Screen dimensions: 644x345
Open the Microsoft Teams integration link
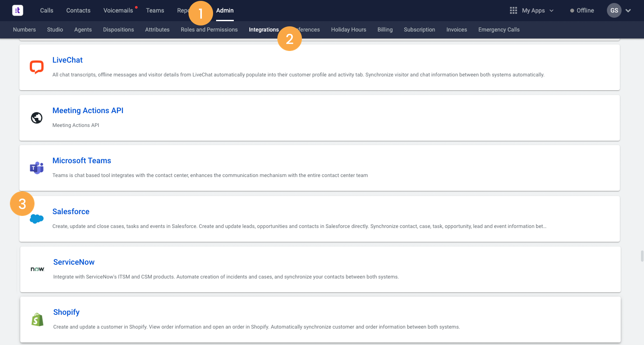(82, 161)
